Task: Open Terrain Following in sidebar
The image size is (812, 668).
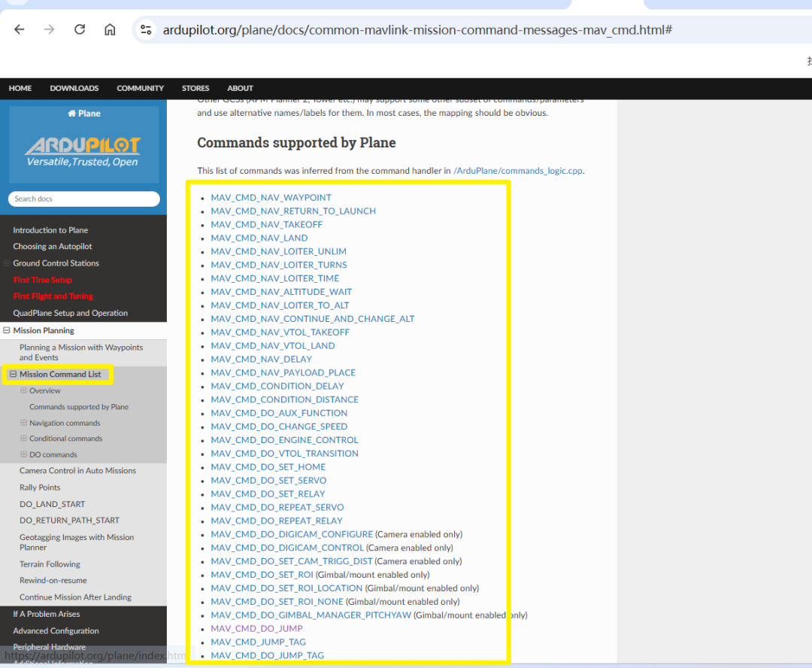Action: 50,564
